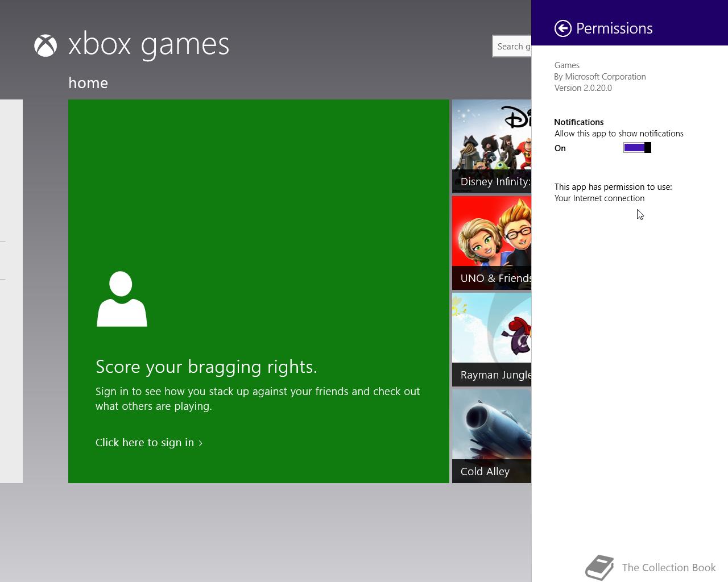Click the 'home' section heading
Viewport: 728px width, 582px height.
click(88, 83)
